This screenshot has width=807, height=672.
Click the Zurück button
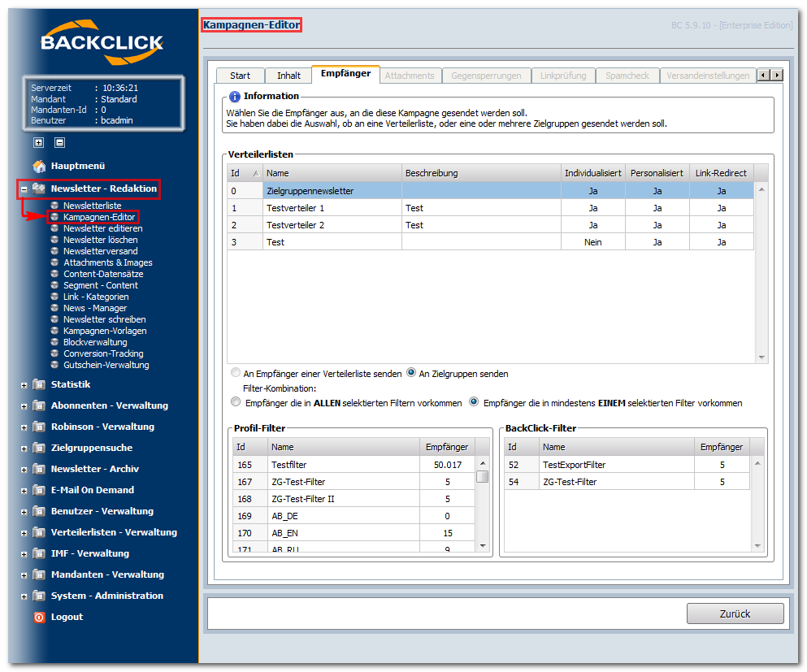tap(735, 613)
